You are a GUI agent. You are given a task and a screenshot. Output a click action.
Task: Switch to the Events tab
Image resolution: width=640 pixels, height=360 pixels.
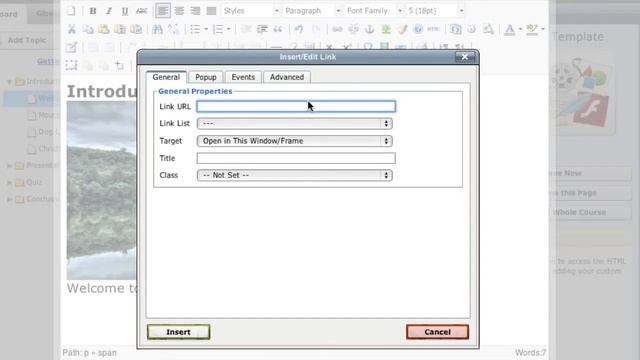(x=243, y=77)
